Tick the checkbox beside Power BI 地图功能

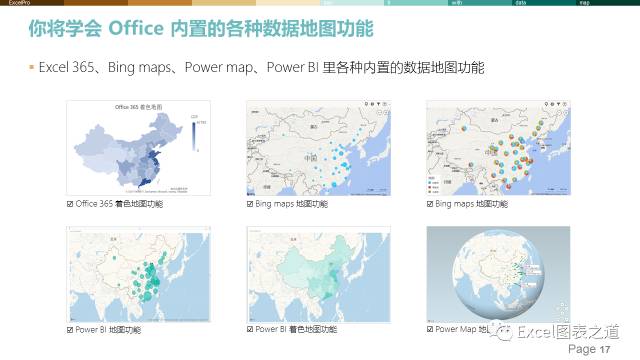point(70,330)
